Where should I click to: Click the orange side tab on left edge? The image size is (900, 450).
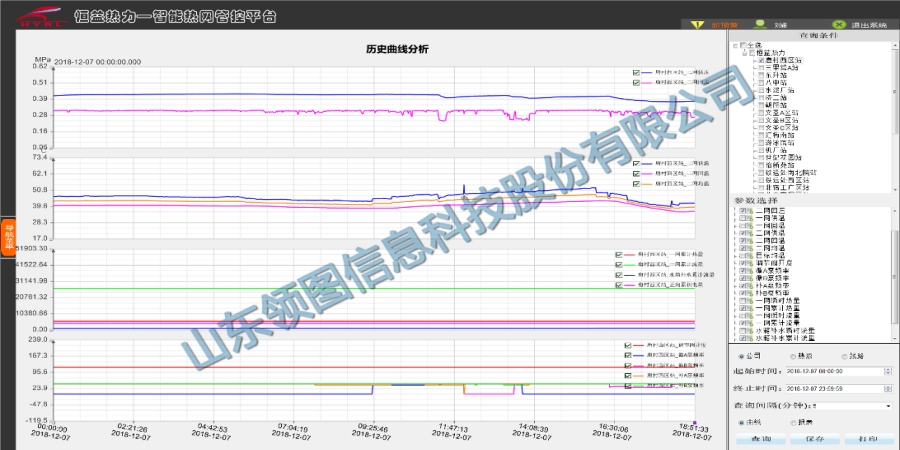pyautogui.click(x=8, y=236)
